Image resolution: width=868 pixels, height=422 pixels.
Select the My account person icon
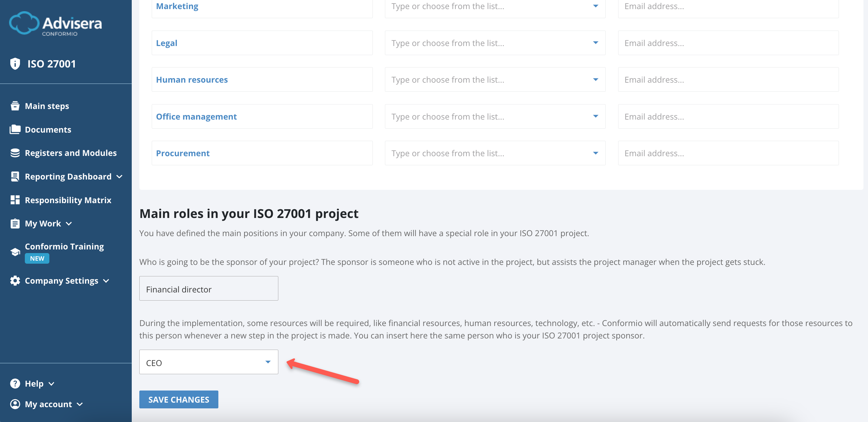tap(15, 404)
